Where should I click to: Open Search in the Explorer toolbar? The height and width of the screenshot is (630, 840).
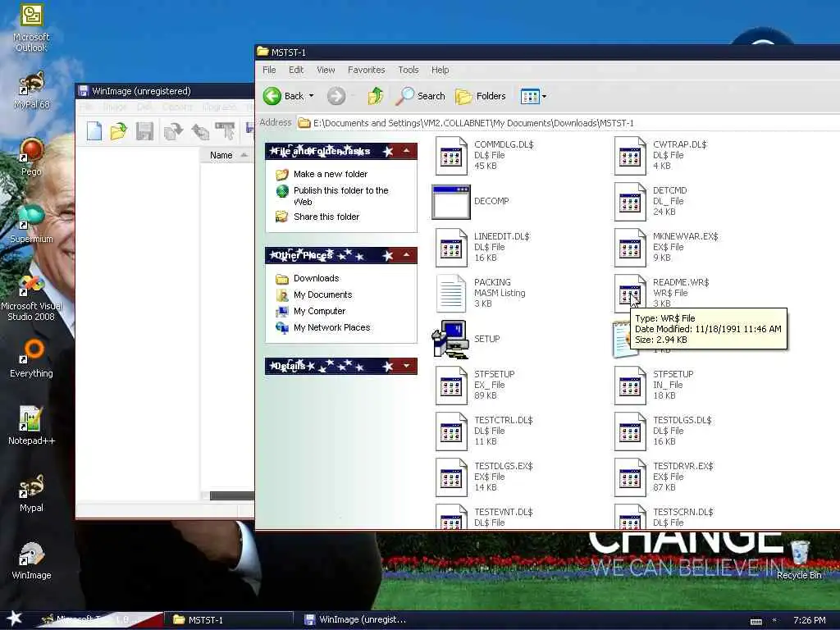421,96
